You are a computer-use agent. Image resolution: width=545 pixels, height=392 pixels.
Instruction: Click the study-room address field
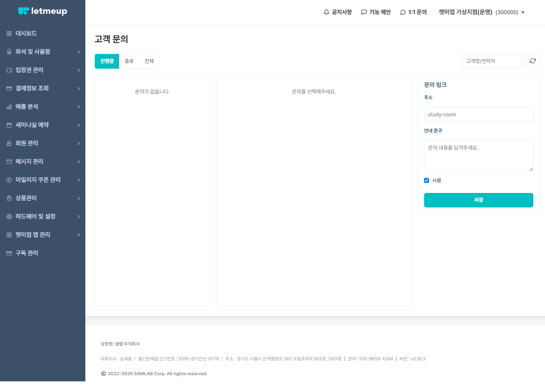[x=479, y=114]
